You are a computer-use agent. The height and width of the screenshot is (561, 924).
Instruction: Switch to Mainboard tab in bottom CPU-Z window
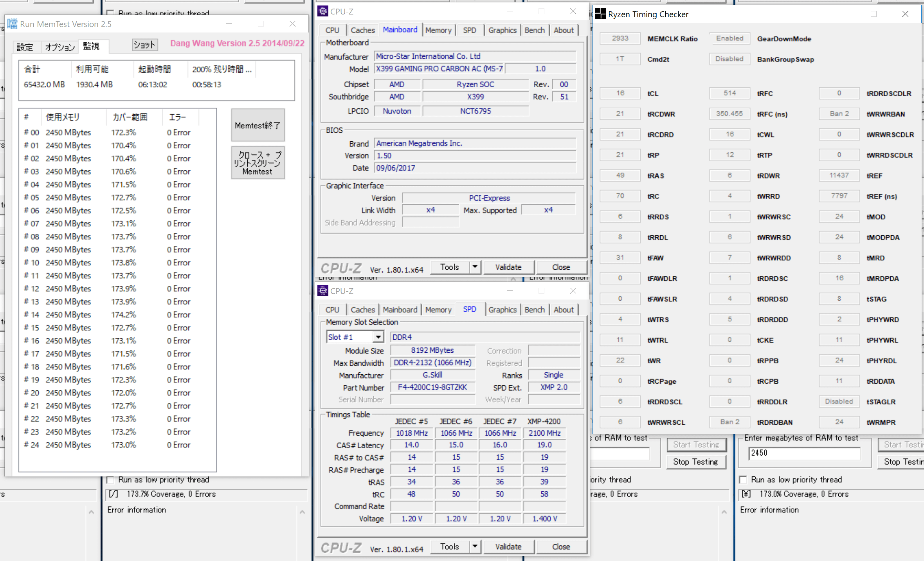[x=400, y=310]
